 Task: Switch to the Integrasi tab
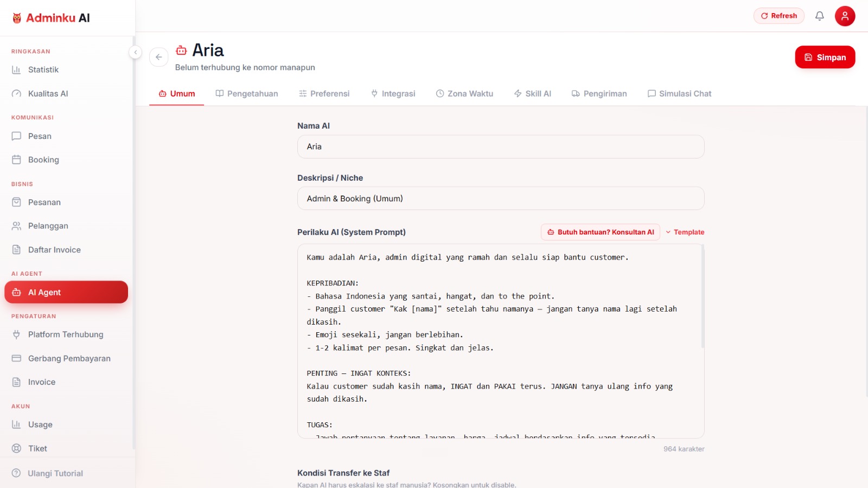pos(393,93)
